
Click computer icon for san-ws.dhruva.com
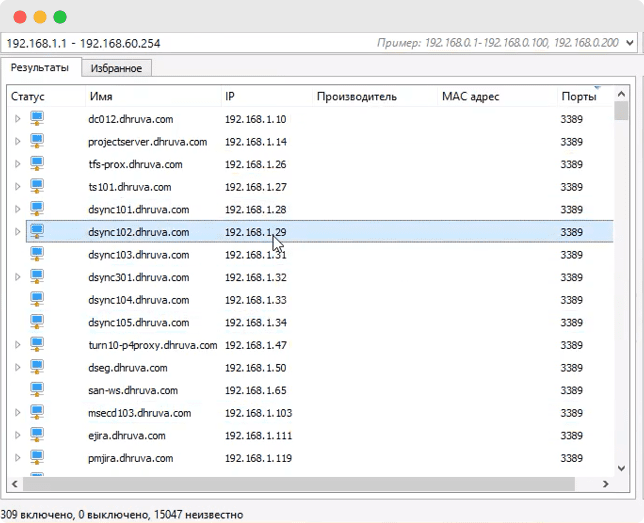37,390
